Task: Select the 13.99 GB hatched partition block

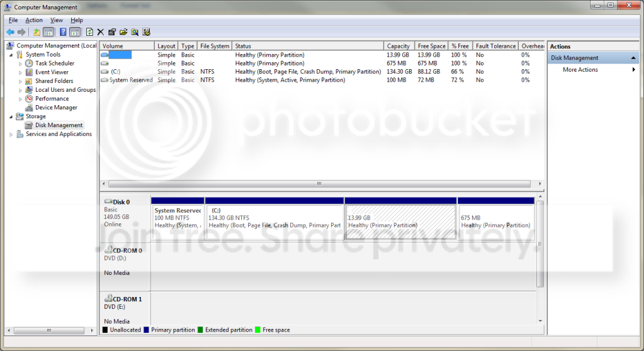Action: pos(400,221)
